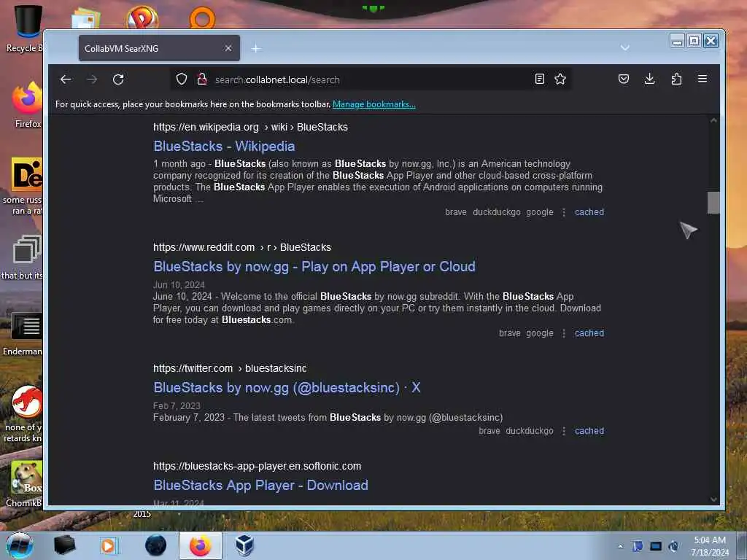
Task: Open the Windows Start orb
Action: [x=20, y=545]
